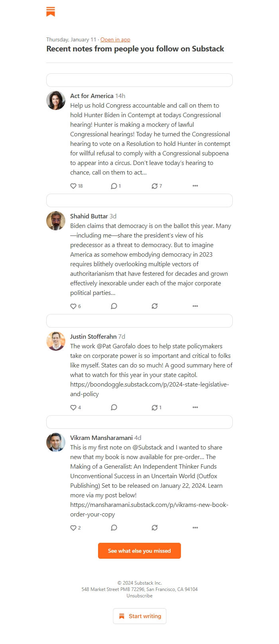Click Shahid Buttar's profile picture
This screenshot has height=644, width=279.
pyautogui.click(x=56, y=221)
